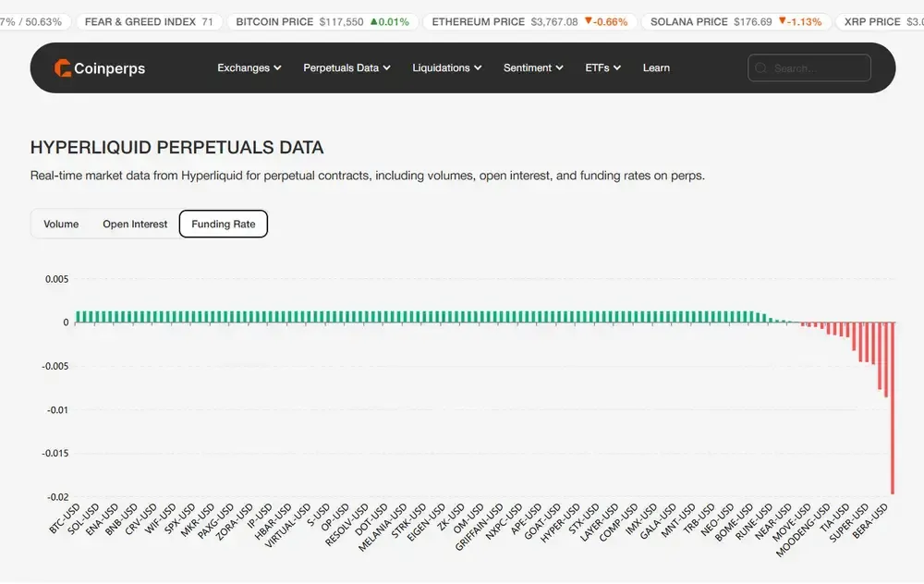Screen dimensions: 924x584
Task: Click the MELANIA-USD axis label
Action: coord(383,528)
